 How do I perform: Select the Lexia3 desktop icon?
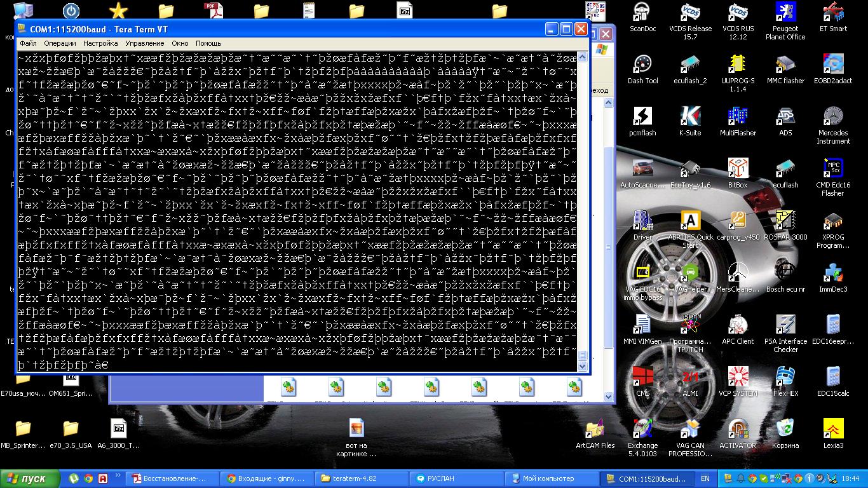pyautogui.click(x=833, y=429)
